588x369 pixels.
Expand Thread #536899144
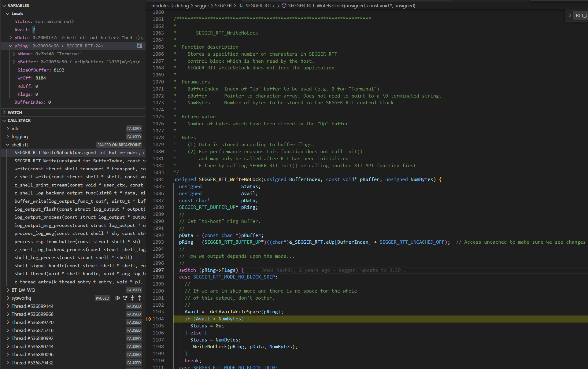pyautogui.click(x=8, y=306)
